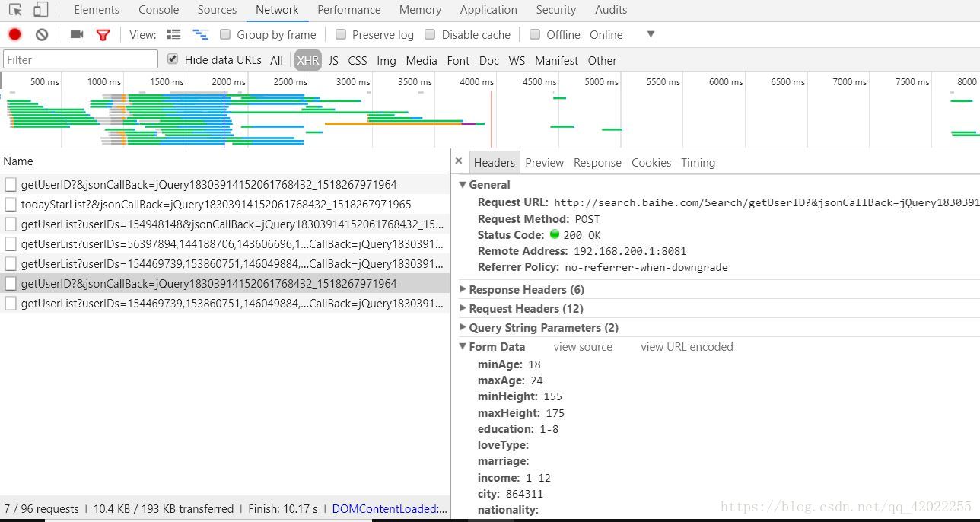This screenshot has height=522, width=980.
Task: Filter by CSS requests
Action: tap(358, 60)
